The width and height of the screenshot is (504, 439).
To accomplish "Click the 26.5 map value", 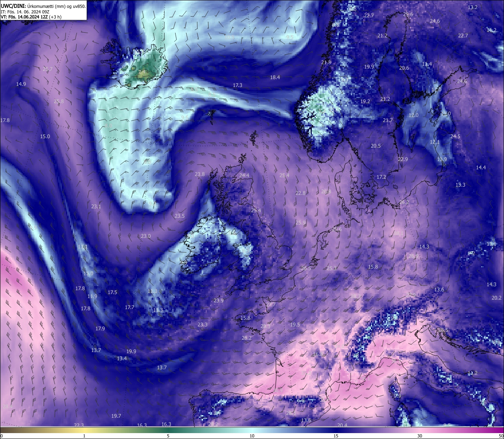I will (x=306, y=268).
